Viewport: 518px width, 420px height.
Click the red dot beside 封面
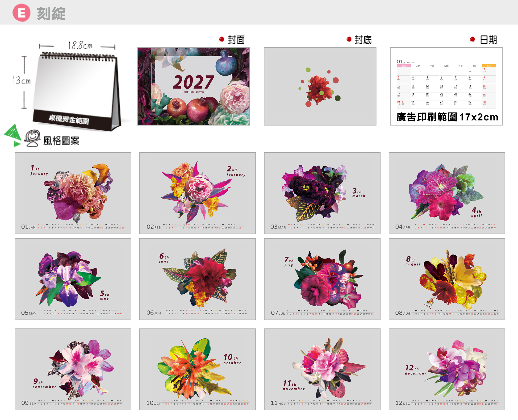point(221,39)
